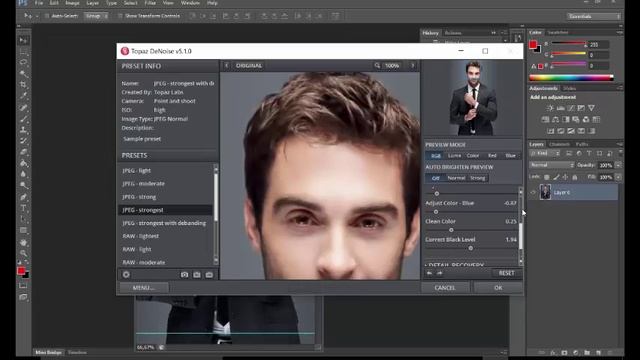Select the Pen tool
The height and width of the screenshot is (360, 640).
[23, 197]
